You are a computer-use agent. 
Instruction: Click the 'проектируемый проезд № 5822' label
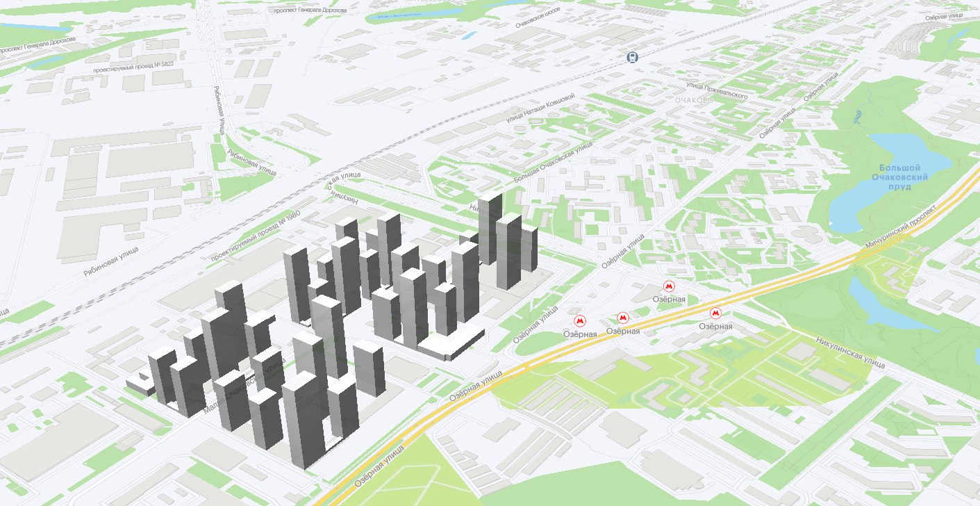133,68
